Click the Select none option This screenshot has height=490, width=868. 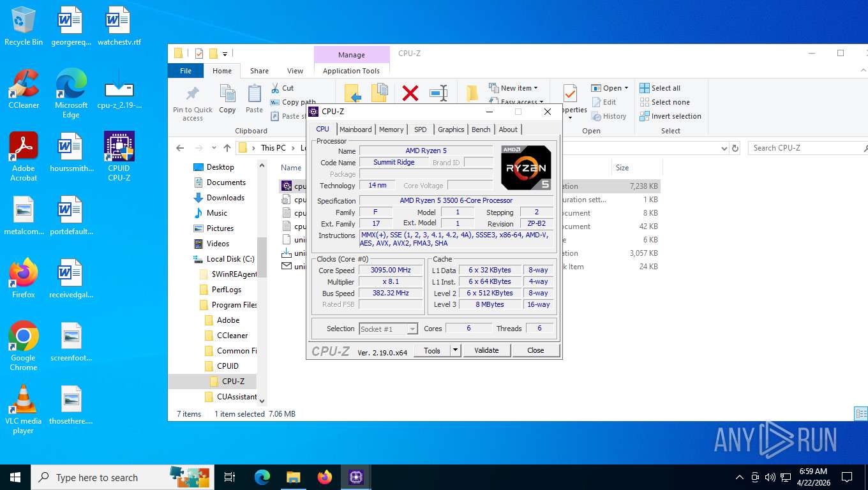coord(664,102)
